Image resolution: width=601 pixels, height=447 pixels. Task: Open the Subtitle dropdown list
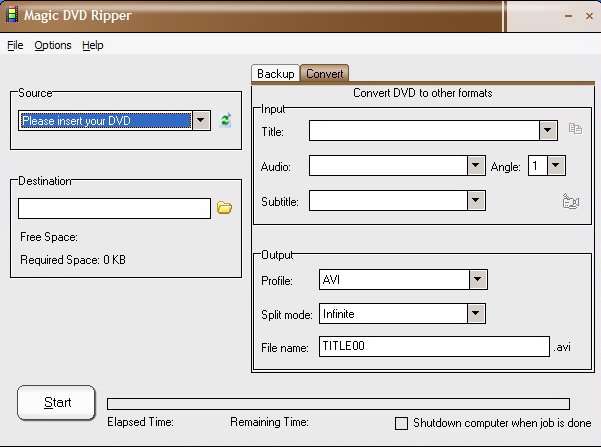(476, 200)
